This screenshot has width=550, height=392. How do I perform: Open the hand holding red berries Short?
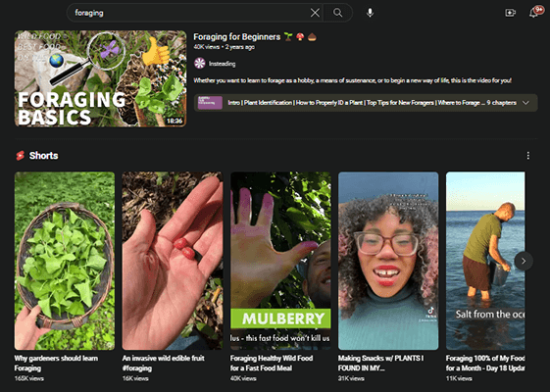coord(173,261)
